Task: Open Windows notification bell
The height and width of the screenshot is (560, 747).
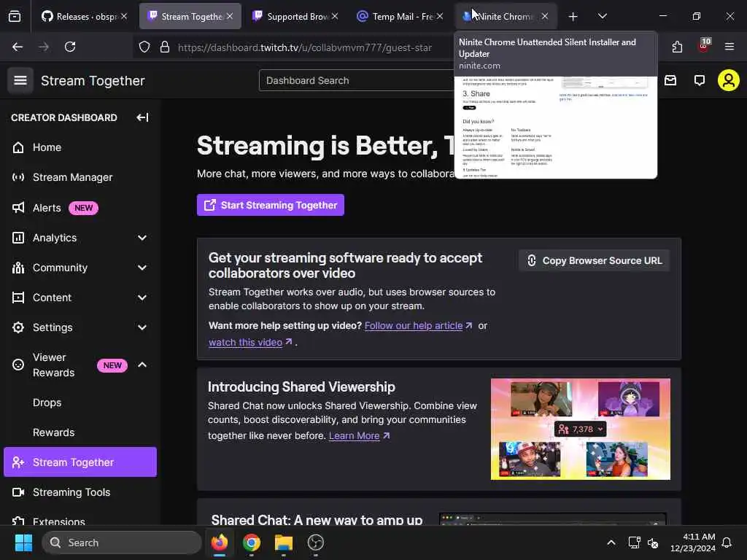Action: click(x=727, y=542)
